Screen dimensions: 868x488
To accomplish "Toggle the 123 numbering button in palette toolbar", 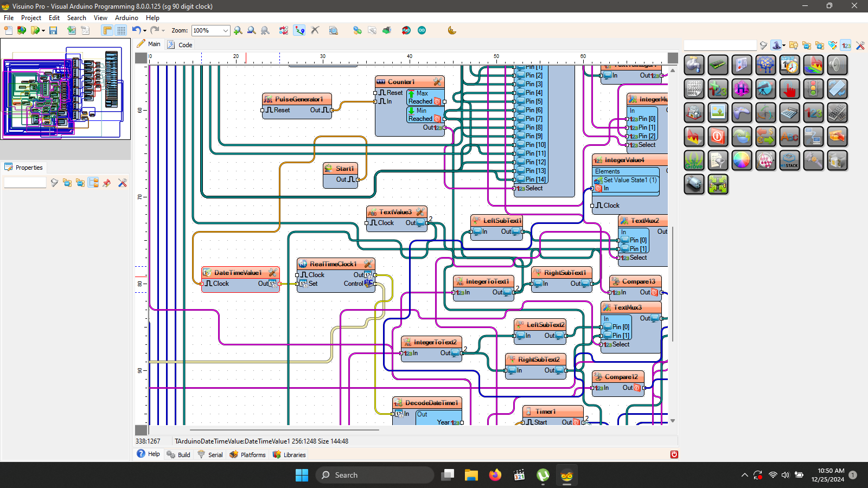I will [846, 46].
